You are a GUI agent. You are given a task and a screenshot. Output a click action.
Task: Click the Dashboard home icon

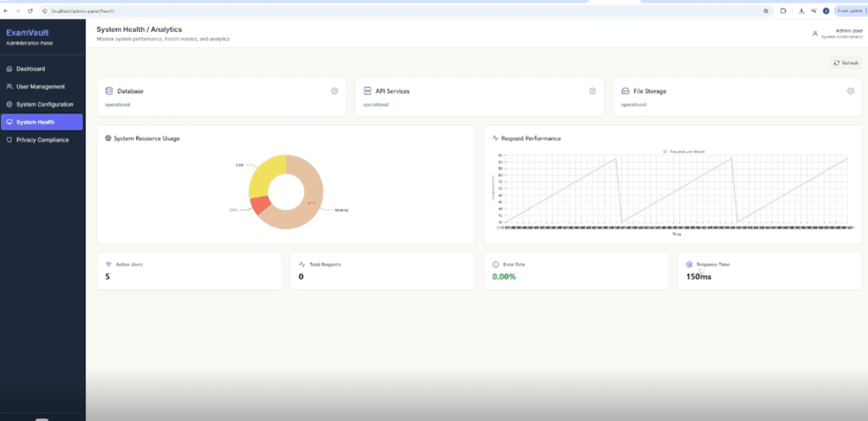pos(9,69)
